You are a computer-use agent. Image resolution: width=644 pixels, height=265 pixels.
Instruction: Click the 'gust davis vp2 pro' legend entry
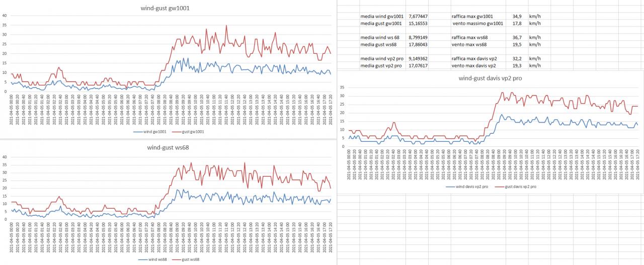coord(515,186)
